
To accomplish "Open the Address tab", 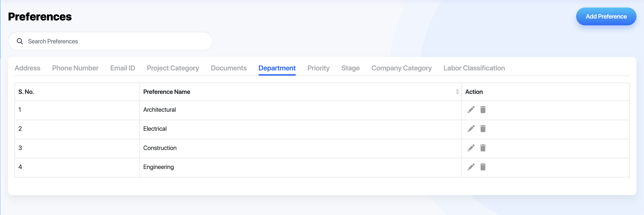I will tap(27, 68).
